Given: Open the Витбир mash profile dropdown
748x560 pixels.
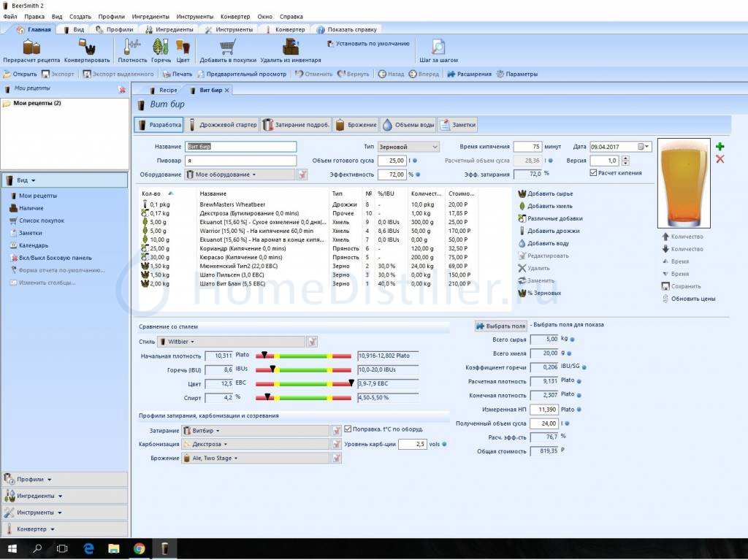Looking at the screenshot, I should tap(255, 431).
